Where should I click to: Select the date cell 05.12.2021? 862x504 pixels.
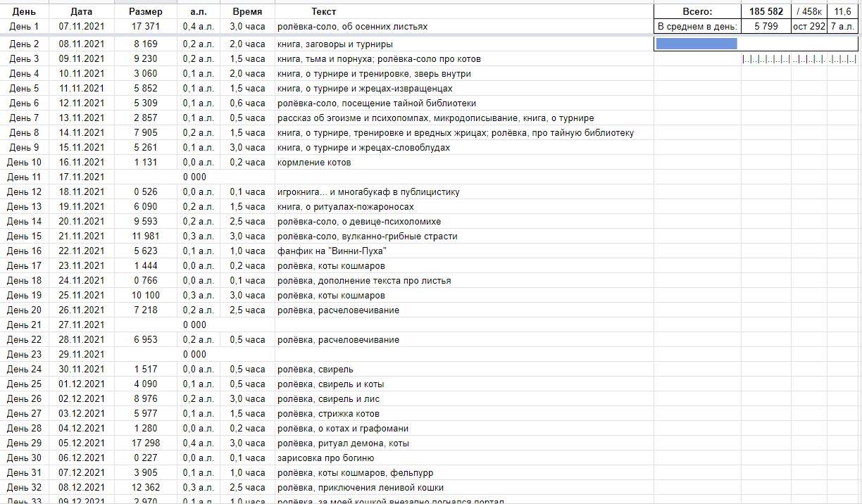82,443
